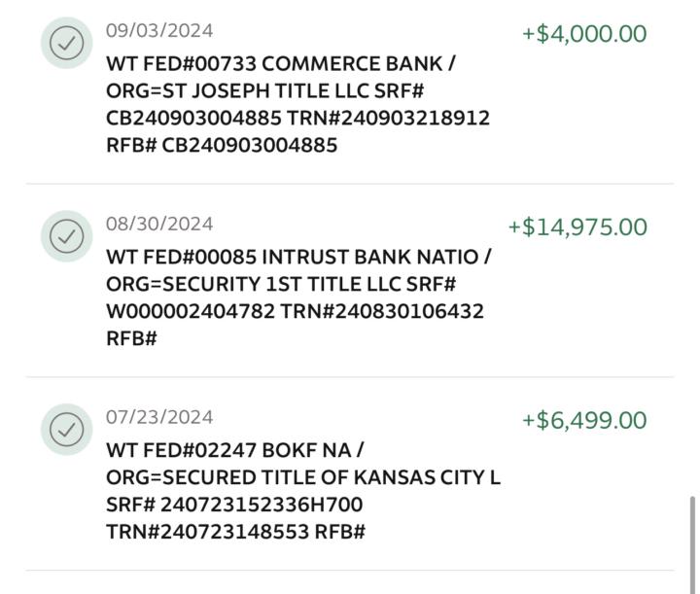This screenshot has width=700, height=594.
Task: Click the TRN#240830106432 reference text
Action: pos(382,311)
